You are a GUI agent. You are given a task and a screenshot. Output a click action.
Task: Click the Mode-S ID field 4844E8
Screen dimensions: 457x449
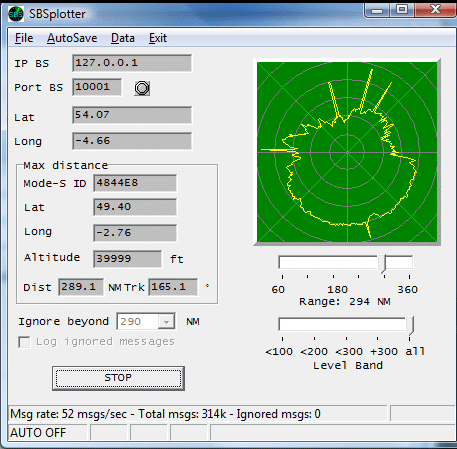(x=135, y=183)
